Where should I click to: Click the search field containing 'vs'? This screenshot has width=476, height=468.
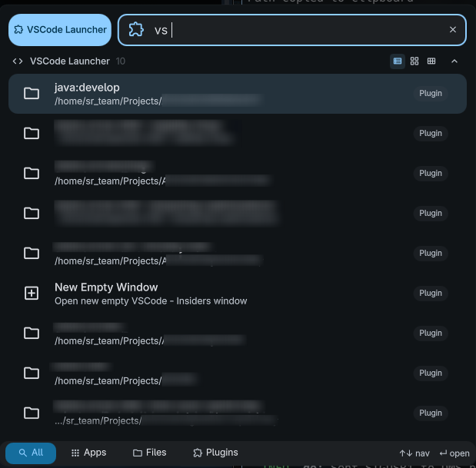(x=291, y=30)
